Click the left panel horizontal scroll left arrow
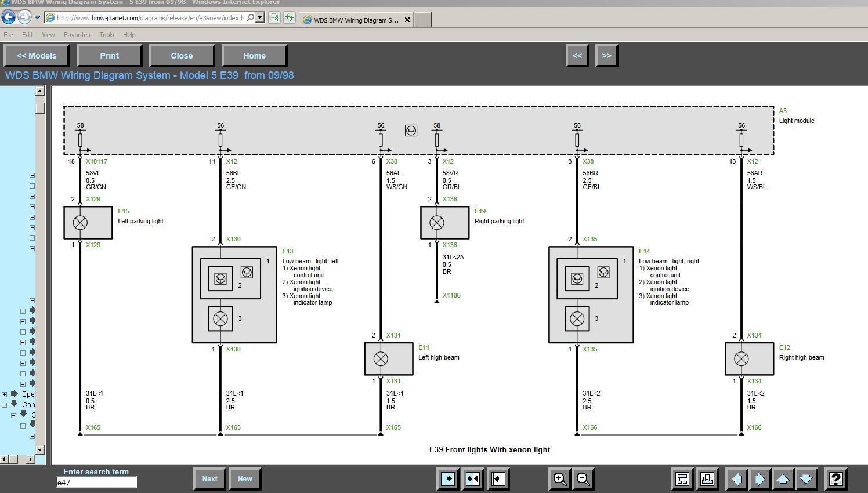 (4, 459)
